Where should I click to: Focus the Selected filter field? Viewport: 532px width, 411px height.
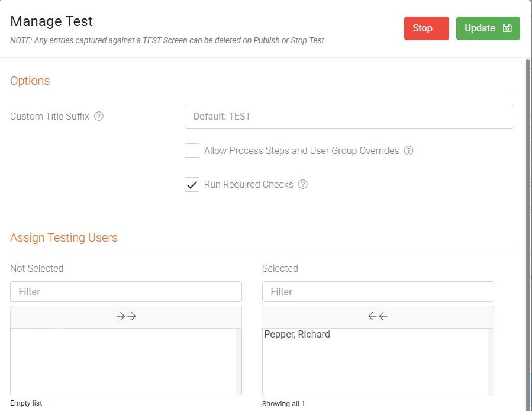tap(378, 291)
